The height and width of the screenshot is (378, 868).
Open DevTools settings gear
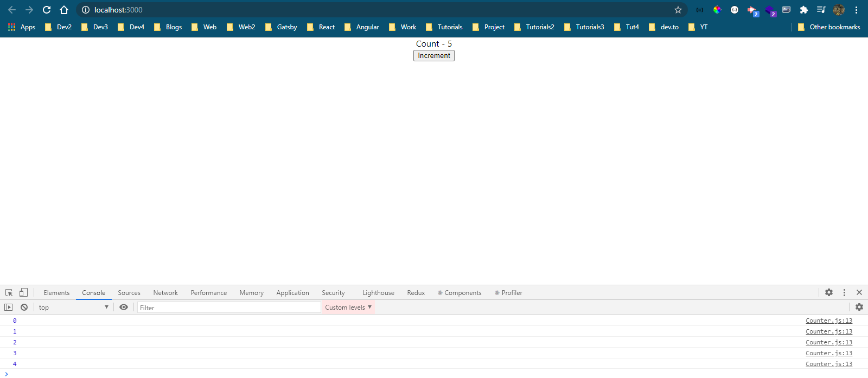(x=829, y=292)
